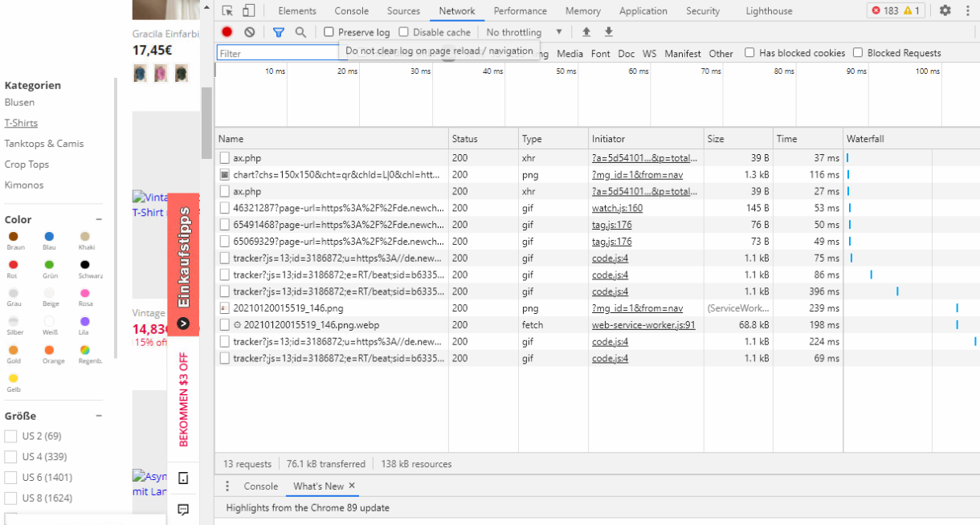The image size is (980, 525).
Task: Open the drawer's three-dot menu beside Console
Action: (227, 486)
